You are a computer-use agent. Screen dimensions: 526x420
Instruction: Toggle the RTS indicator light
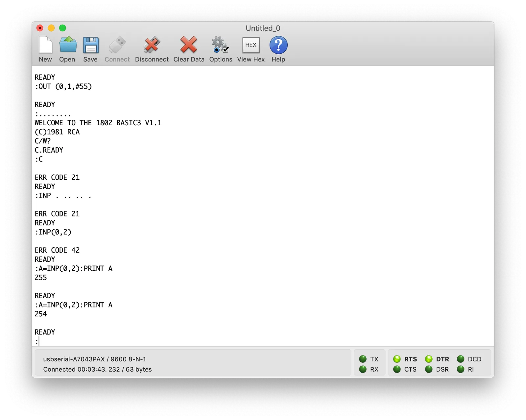pos(397,359)
